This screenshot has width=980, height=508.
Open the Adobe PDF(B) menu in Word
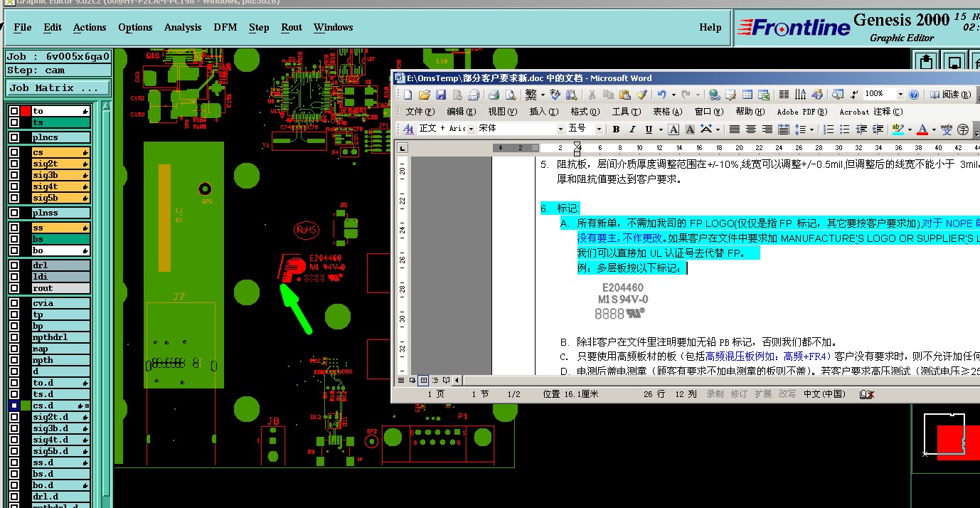[801, 112]
